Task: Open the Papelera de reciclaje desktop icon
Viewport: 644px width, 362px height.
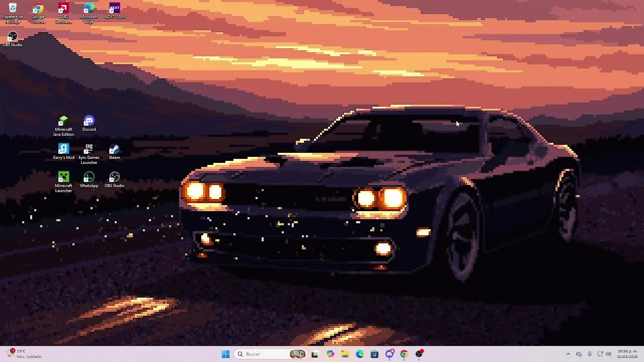Action: tap(13, 13)
